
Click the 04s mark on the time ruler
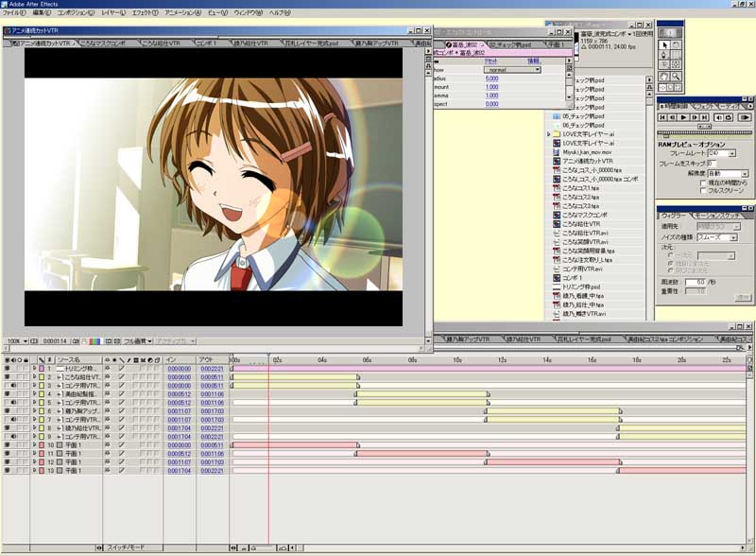tap(322, 360)
